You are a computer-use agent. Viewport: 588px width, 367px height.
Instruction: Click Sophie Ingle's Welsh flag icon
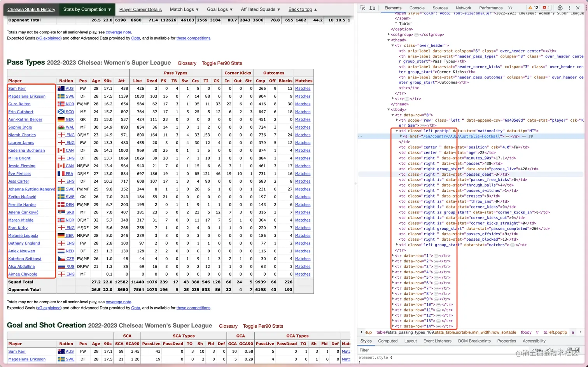61,127
